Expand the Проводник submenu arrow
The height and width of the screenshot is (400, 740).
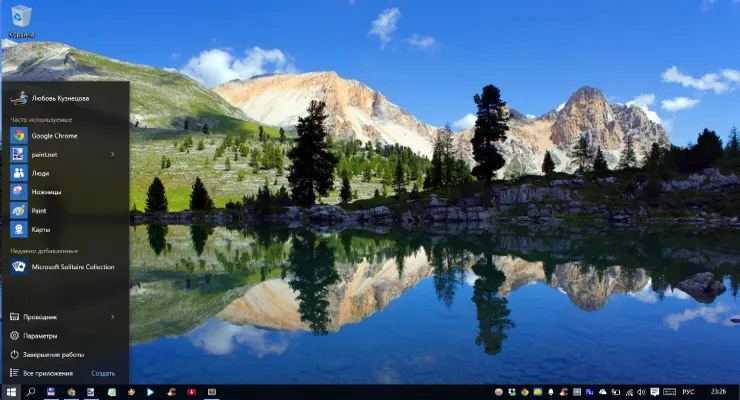point(112,317)
